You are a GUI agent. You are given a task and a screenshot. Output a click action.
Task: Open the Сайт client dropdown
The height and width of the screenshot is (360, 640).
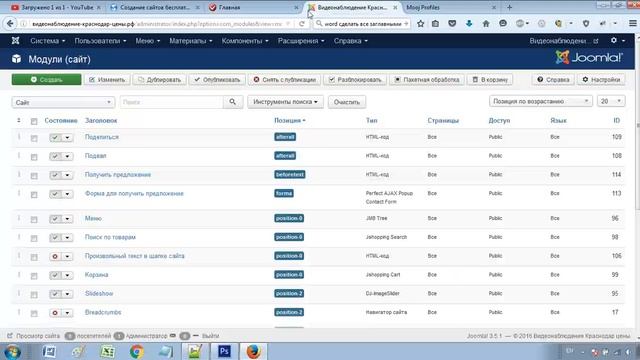tap(63, 102)
